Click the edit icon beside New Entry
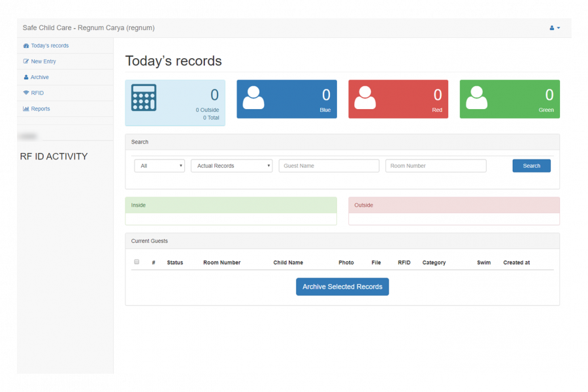The image size is (588, 392). pyautogui.click(x=26, y=61)
